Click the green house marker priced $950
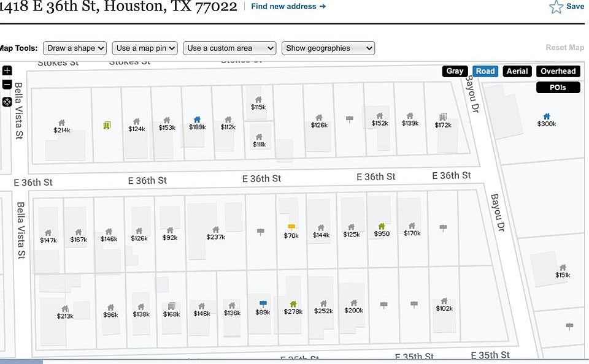The height and width of the screenshot is (364, 589). click(382, 226)
